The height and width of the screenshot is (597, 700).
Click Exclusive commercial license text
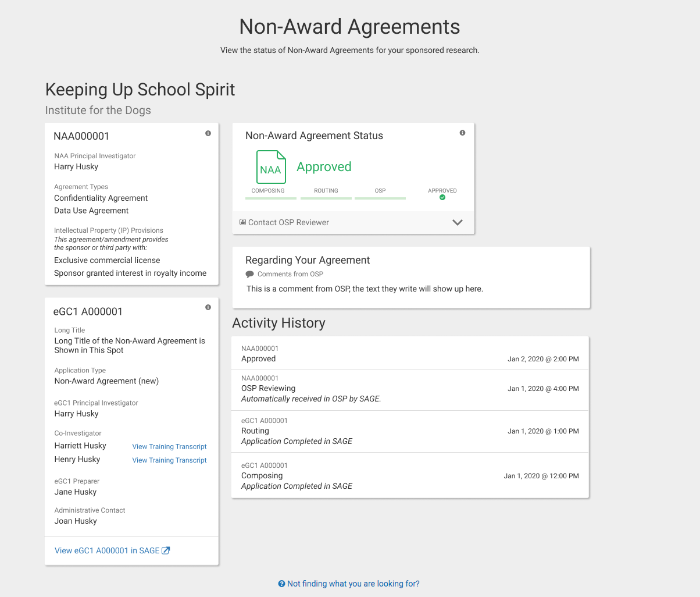(x=107, y=260)
